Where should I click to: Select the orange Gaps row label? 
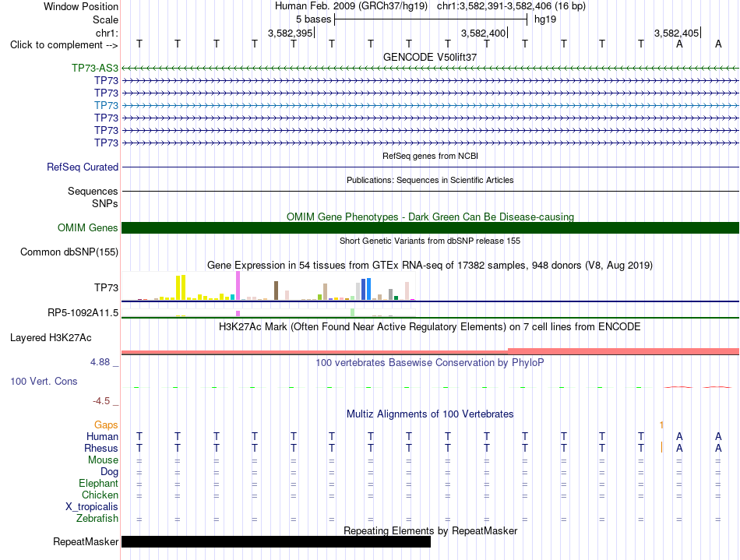pyautogui.click(x=106, y=425)
